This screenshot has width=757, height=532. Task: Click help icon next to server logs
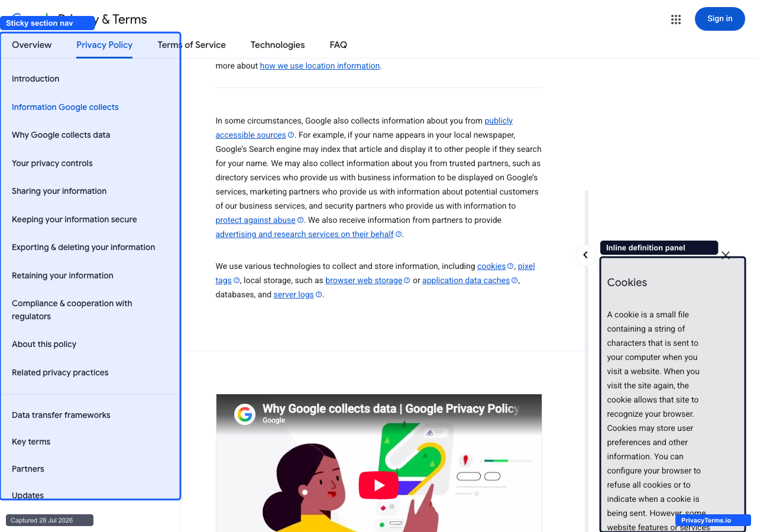click(x=319, y=294)
